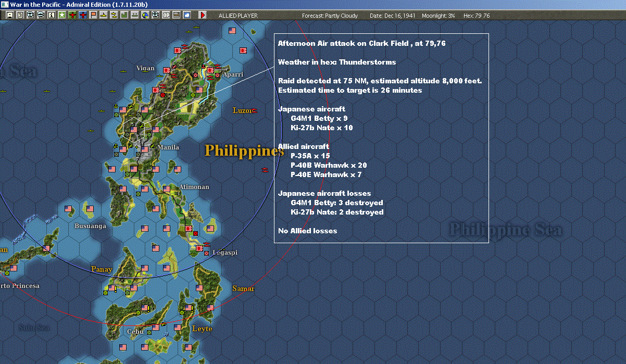The height and width of the screenshot is (364, 626).
Task: Click the orange flag toolbar icon
Action: pos(93,16)
